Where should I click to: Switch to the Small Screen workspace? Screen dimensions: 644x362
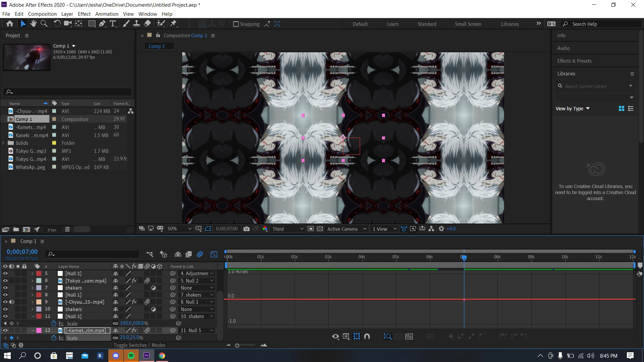tap(468, 24)
